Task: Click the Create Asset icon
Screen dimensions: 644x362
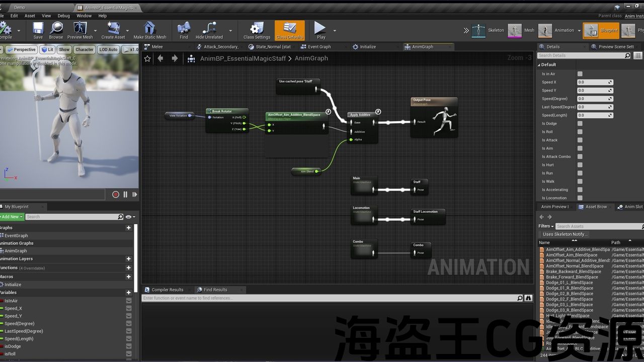Action: (113, 29)
